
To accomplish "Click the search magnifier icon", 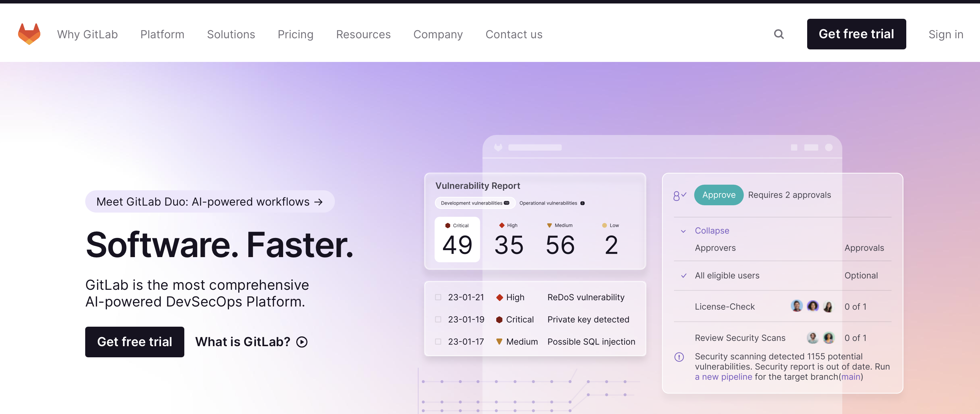I will 779,34.
